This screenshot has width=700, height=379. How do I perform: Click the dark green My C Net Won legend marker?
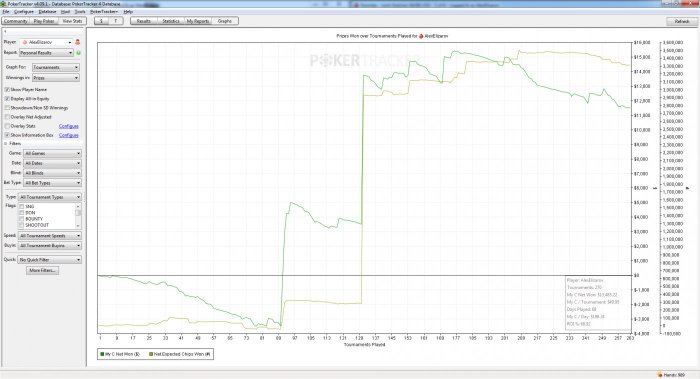tap(102, 354)
